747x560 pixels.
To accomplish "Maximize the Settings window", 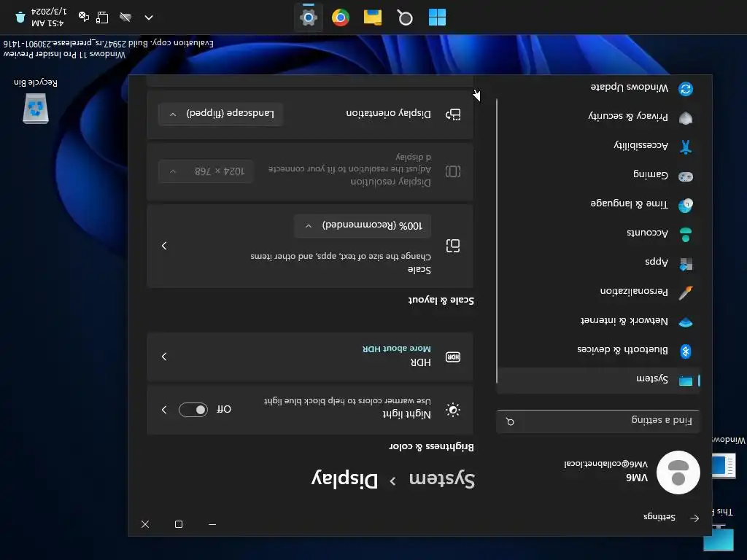I will tap(179, 524).
